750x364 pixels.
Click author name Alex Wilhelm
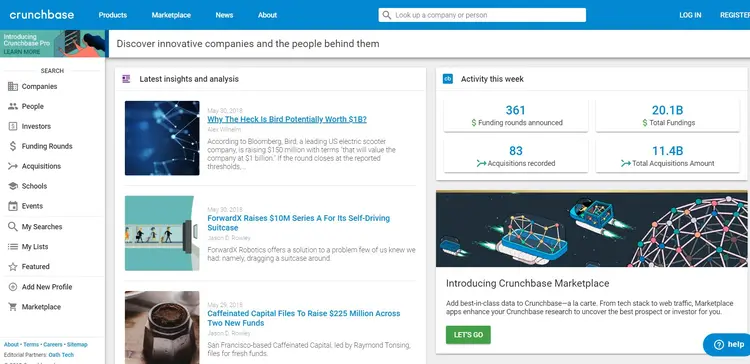(224, 129)
